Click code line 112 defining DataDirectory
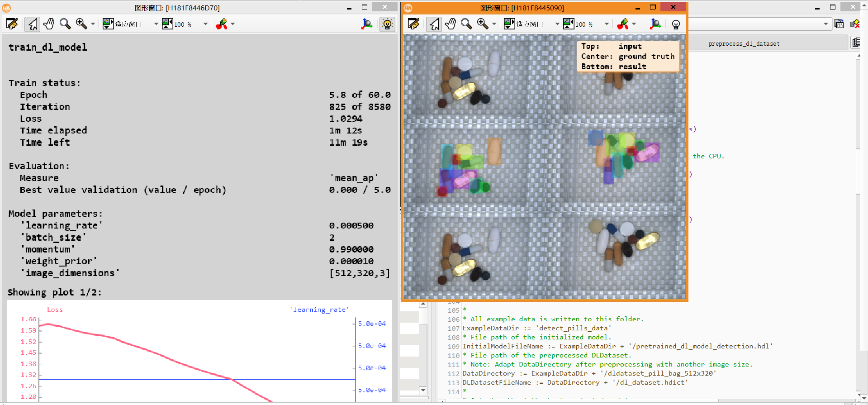The width and height of the screenshot is (868, 405). (x=589, y=373)
